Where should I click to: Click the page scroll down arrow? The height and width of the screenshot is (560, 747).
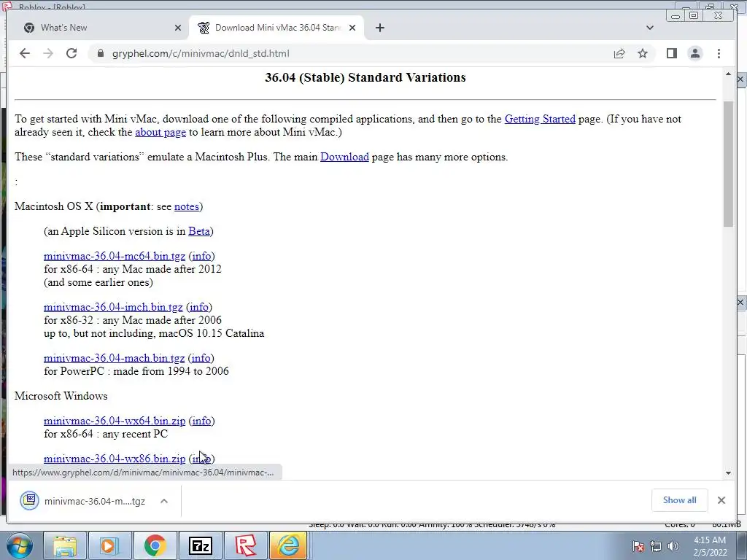click(728, 472)
